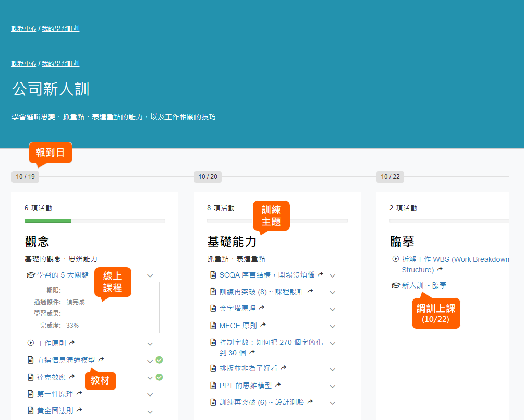Click the graduation cap icon beside 新人訓 ~ 臨摹
Screen dimensions: 524x420
[x=396, y=285]
